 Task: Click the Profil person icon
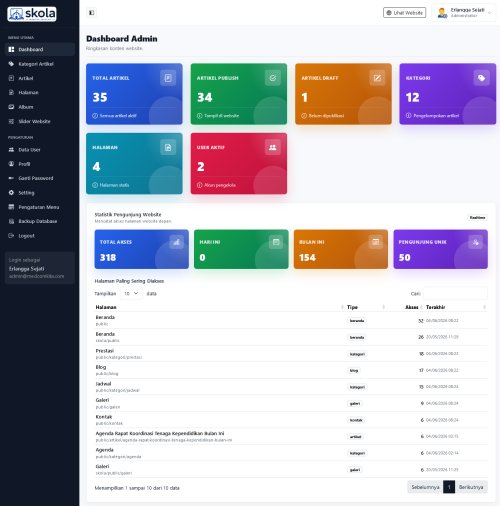(x=11, y=164)
